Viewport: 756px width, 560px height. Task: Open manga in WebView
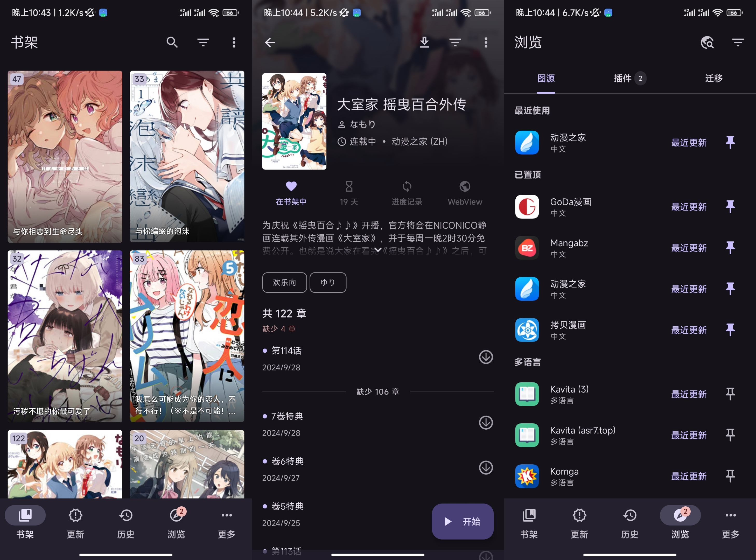pyautogui.click(x=465, y=193)
